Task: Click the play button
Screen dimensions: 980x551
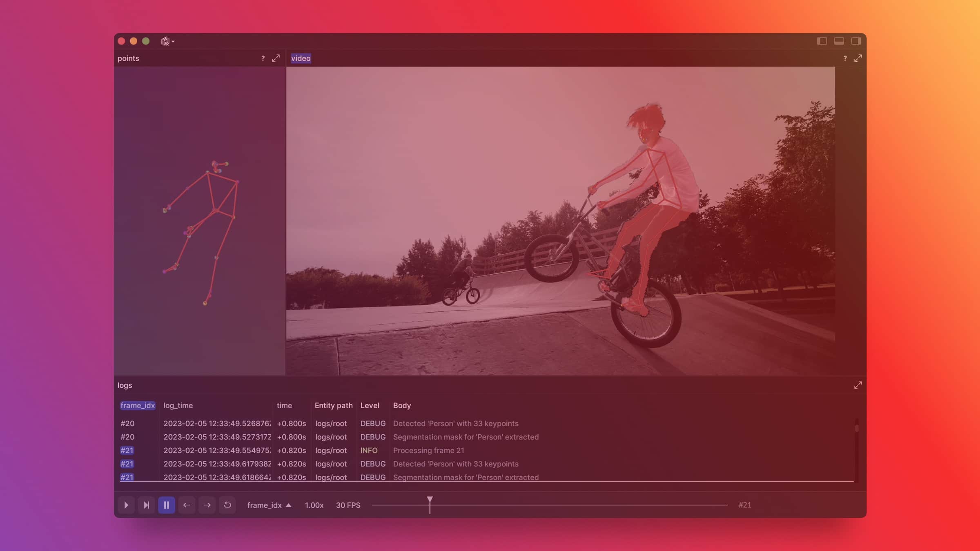Action: [x=126, y=505]
